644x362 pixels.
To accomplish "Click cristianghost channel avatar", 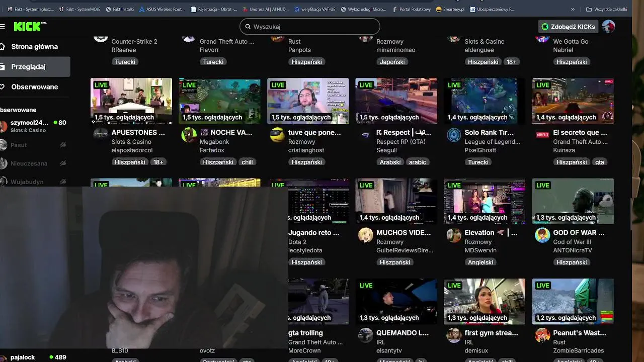I will click(x=277, y=135).
